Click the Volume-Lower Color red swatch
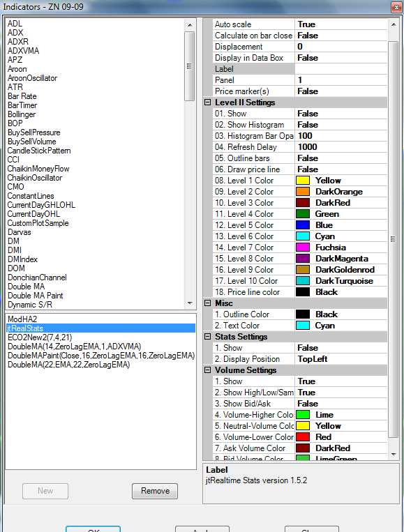 pyautogui.click(x=303, y=437)
